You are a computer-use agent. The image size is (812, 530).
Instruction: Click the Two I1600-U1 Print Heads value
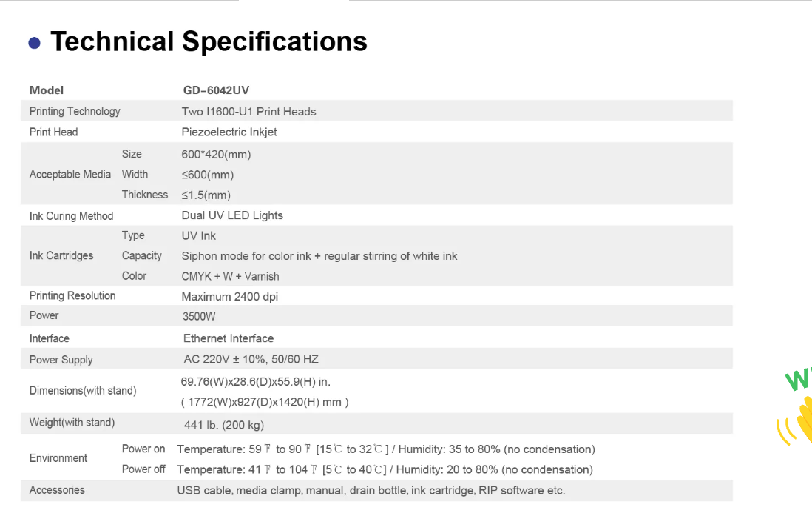click(x=248, y=112)
